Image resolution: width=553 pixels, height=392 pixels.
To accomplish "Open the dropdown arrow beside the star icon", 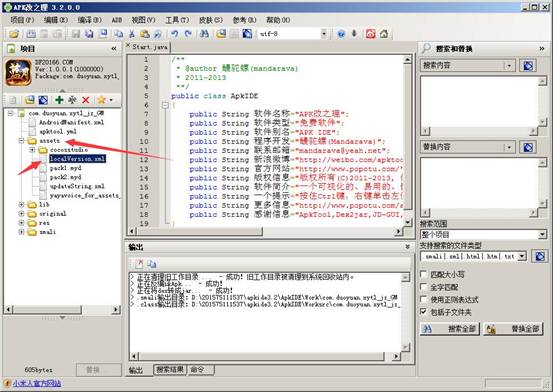I will tap(111, 100).
